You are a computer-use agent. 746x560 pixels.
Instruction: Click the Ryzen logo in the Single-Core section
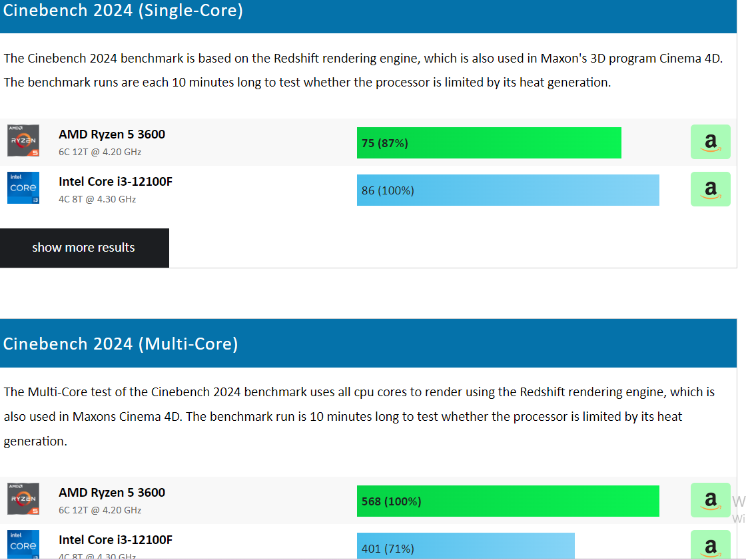pos(23,140)
